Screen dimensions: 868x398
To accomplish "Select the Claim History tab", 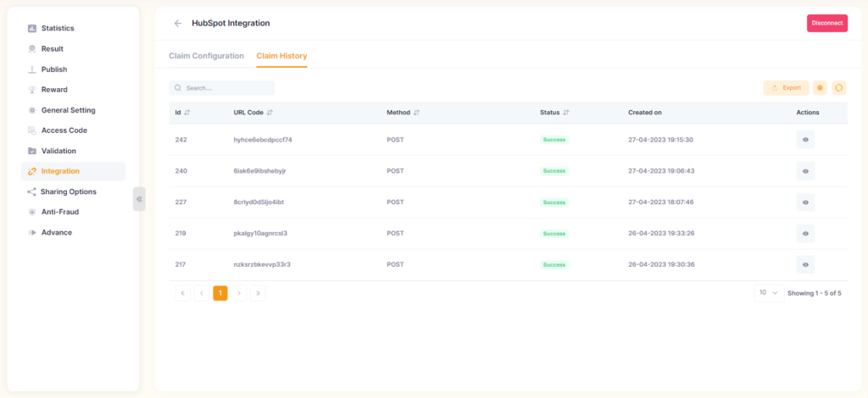I will pos(281,56).
